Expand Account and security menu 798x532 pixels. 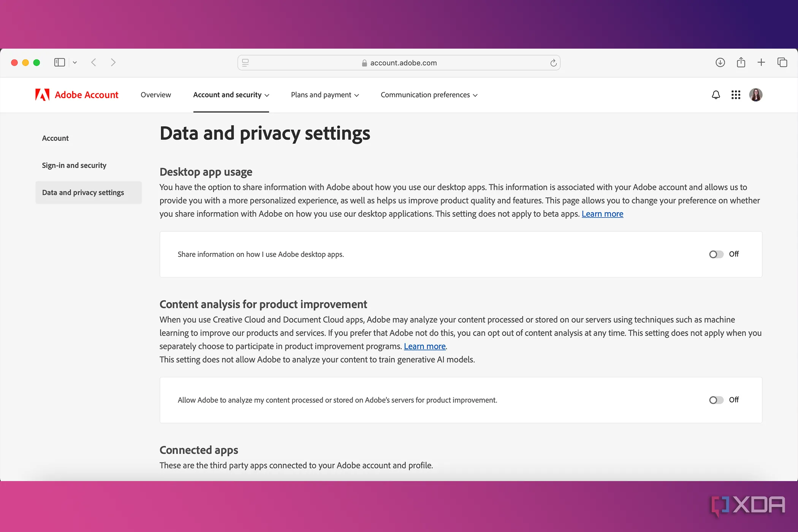[231, 95]
